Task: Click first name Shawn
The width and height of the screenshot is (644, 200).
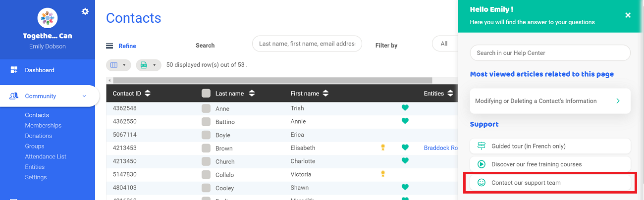Action: [x=299, y=188]
